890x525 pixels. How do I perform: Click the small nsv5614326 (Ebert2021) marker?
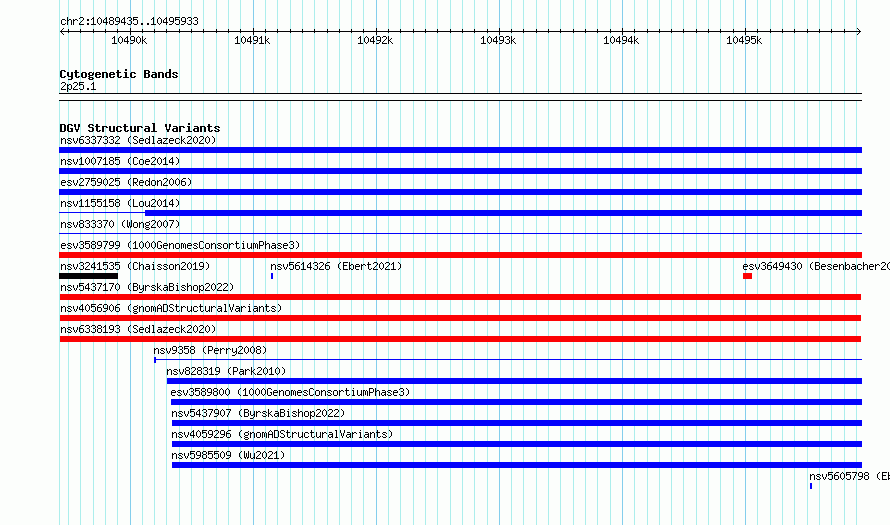coord(272,276)
